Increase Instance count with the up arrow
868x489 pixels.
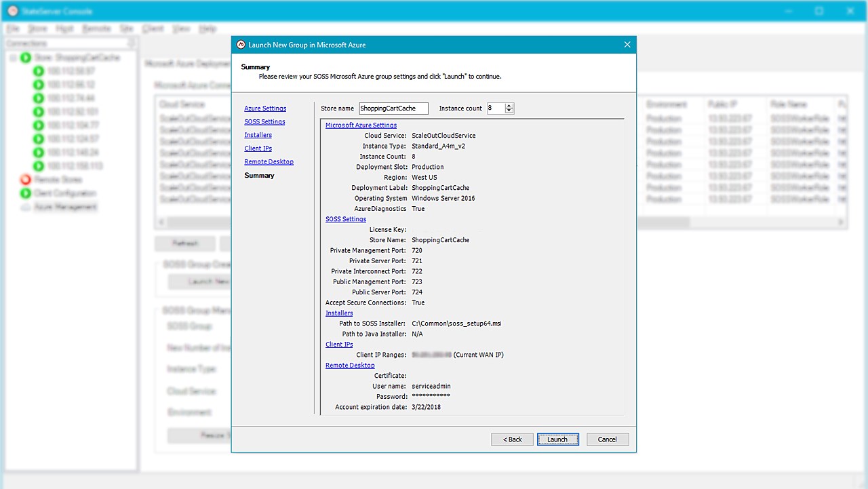pos(509,106)
